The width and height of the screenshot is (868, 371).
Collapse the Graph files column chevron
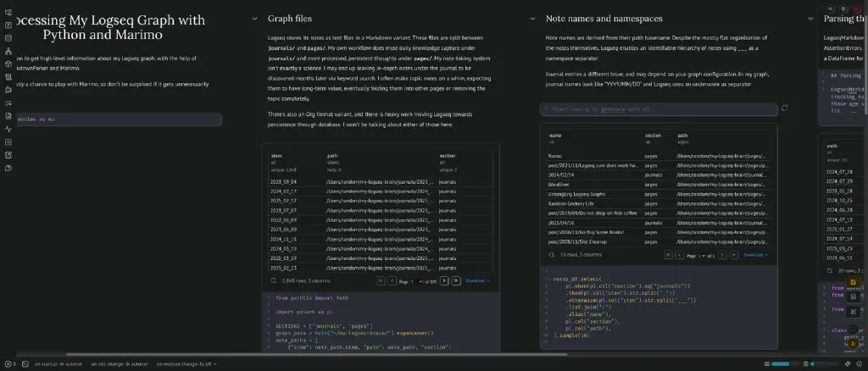(255, 19)
